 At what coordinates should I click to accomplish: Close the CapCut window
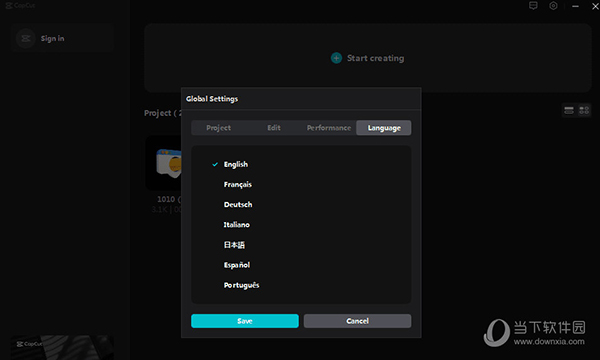pyautogui.click(x=595, y=6)
